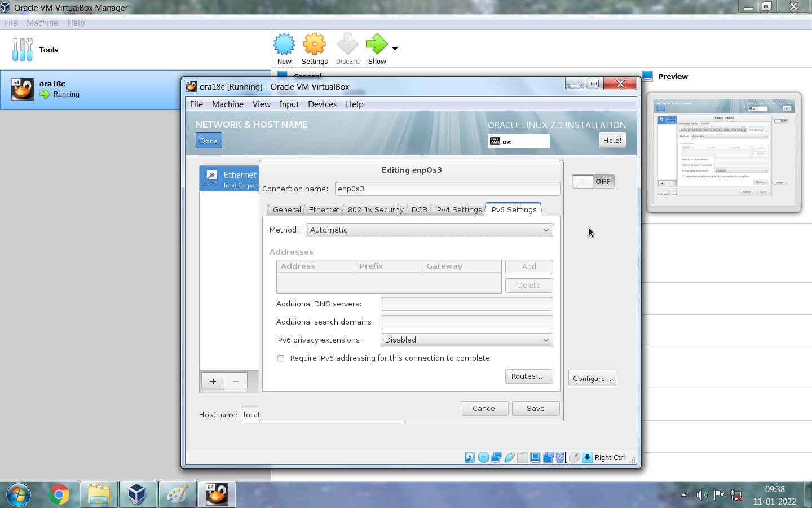Image resolution: width=812 pixels, height=508 pixels.
Task: Click the Cancel button
Action: point(484,409)
